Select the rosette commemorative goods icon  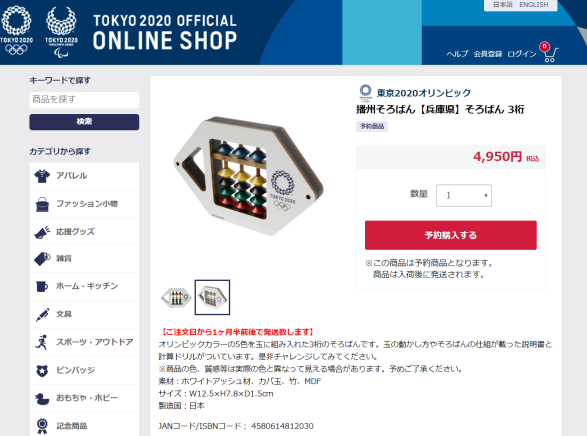tap(42, 426)
